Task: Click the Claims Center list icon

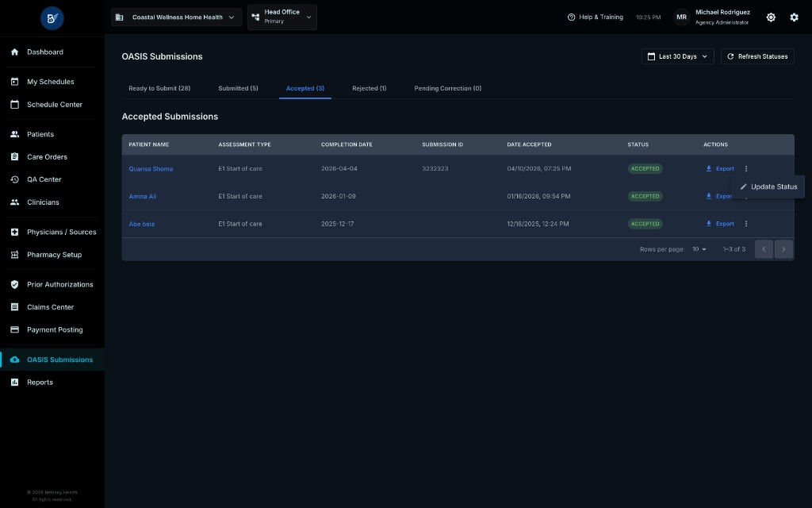Action: coord(14,307)
